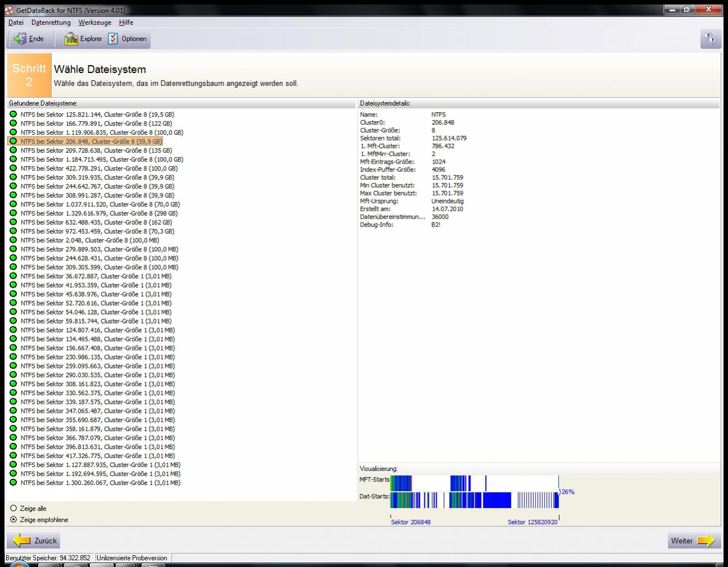Click green icon for sector 125.821.144 entry
Screen dimensions: 728x567
[x=13, y=114]
